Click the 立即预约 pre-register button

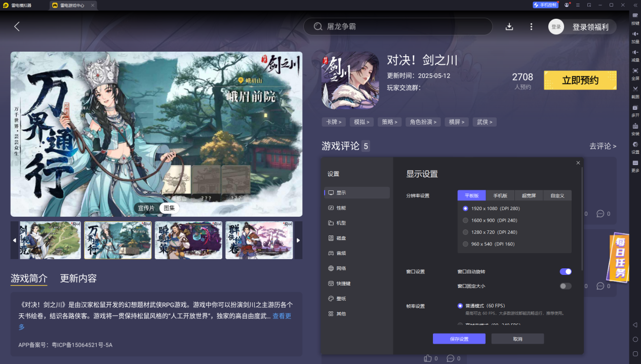click(x=580, y=80)
